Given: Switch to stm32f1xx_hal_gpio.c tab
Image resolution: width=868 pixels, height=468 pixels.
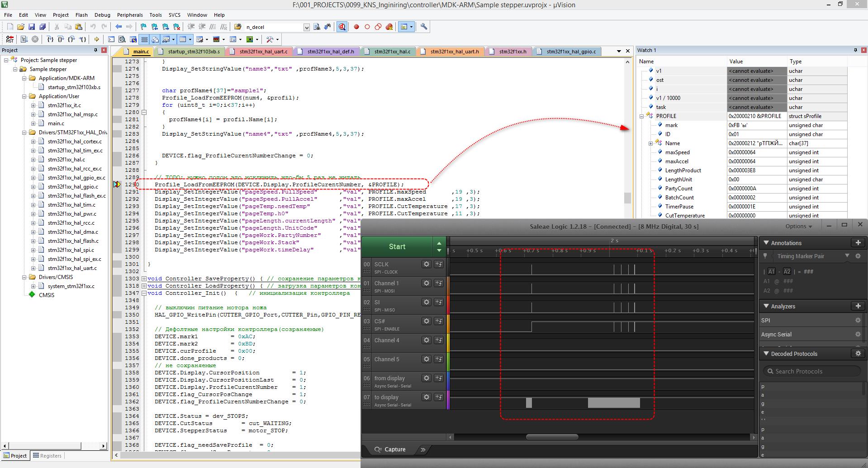Looking at the screenshot, I should tap(571, 52).
